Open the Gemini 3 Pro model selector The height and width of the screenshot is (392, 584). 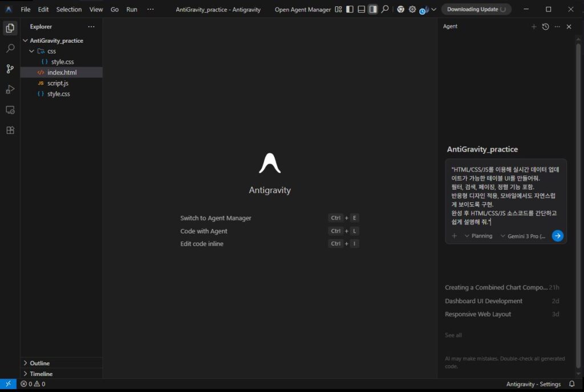tap(524, 235)
